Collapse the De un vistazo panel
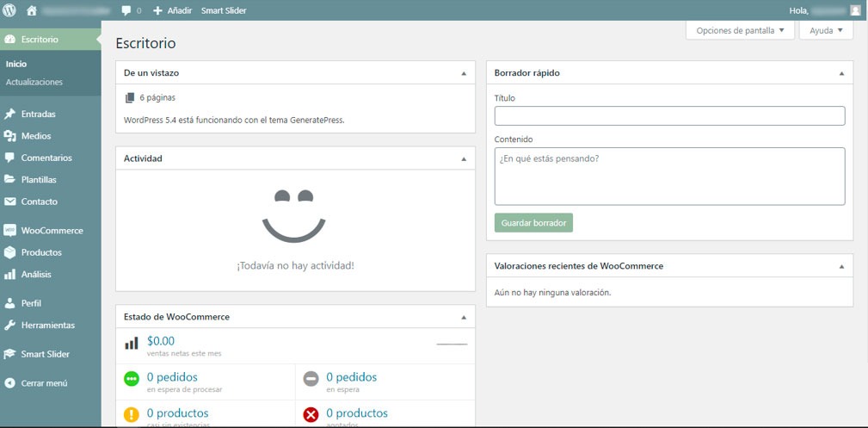The width and height of the screenshot is (868, 428). pos(464,73)
